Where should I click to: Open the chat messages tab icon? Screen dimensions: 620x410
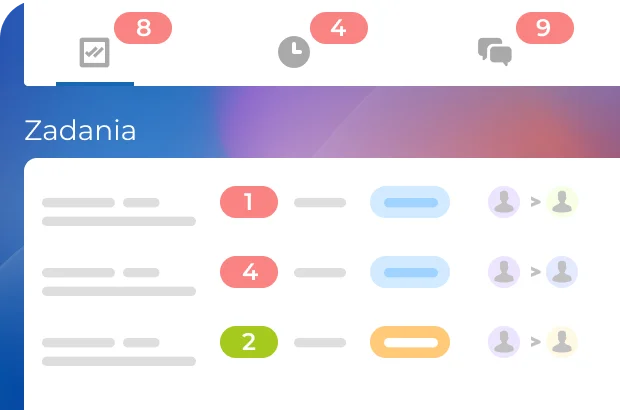(x=495, y=51)
